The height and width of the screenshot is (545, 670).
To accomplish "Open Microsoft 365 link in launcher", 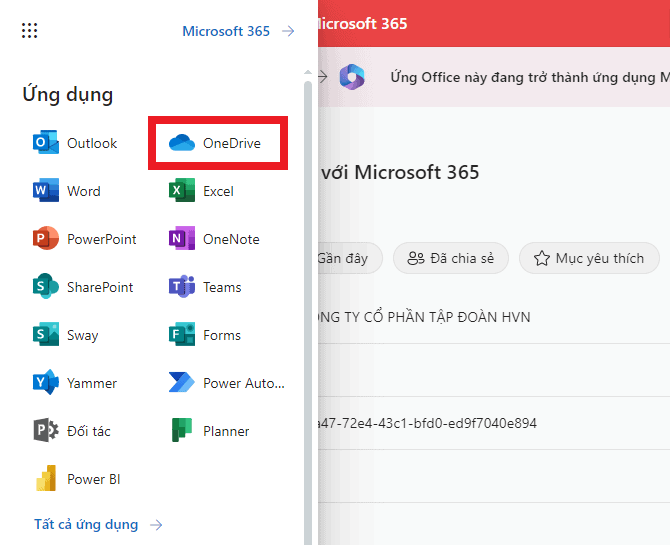I will coord(226,31).
